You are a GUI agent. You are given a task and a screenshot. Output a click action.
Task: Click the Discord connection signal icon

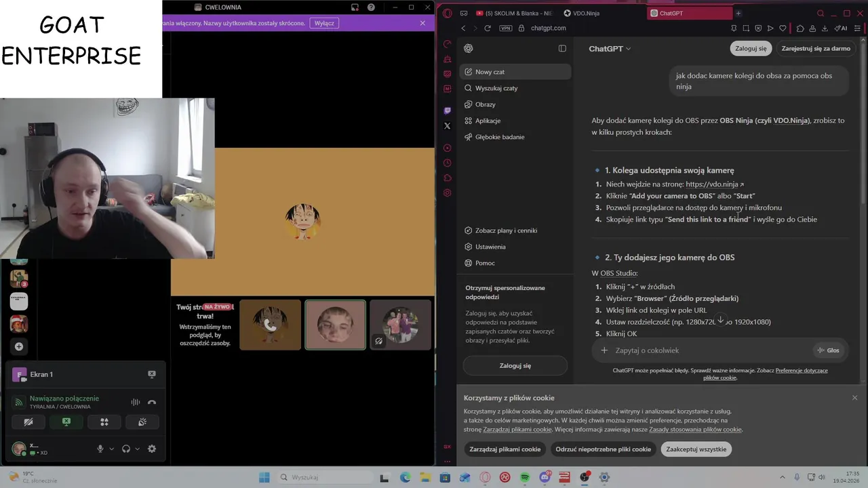pos(19,402)
